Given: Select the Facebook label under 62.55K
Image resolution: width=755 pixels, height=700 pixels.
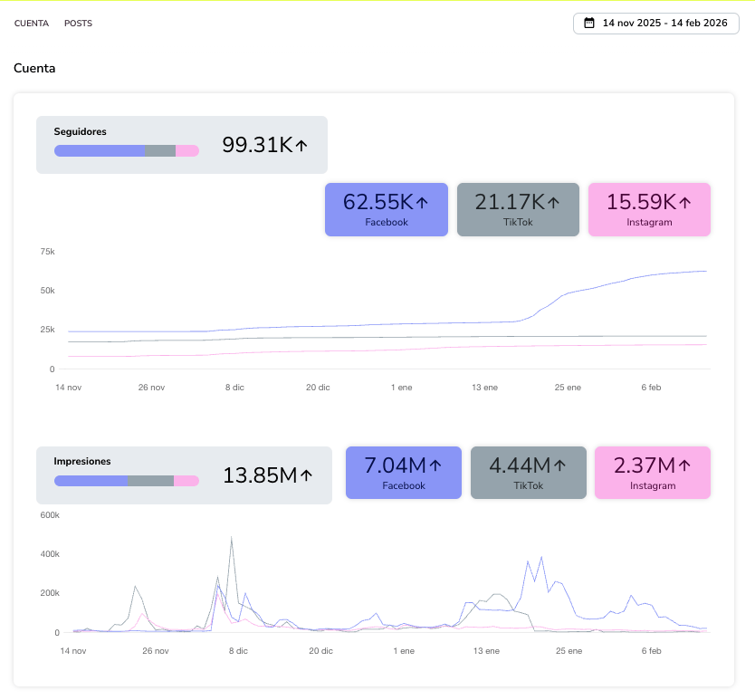Looking at the screenshot, I should 387,222.
